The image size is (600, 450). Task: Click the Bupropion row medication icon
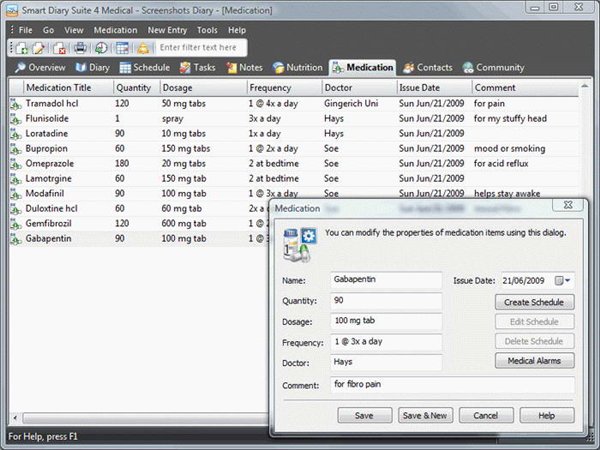point(16,149)
